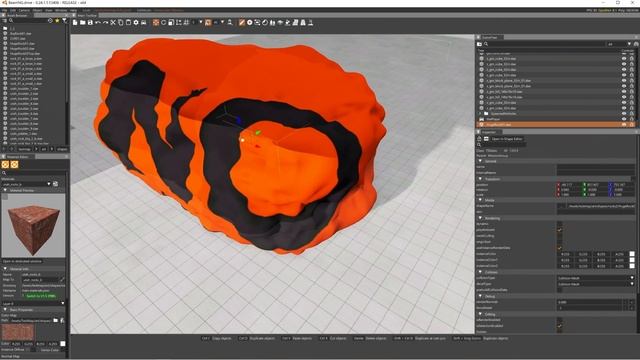
Task: Click lock icon on selected HugeRock01.dae row
Action: pyautogui.click(x=631, y=124)
